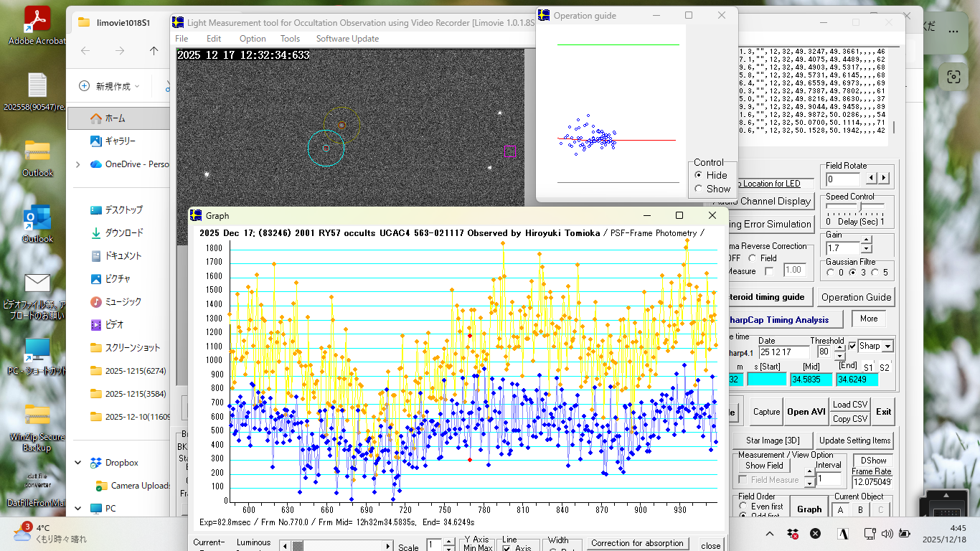
Task: Click the Outlook app desktop icon
Action: 37,218
